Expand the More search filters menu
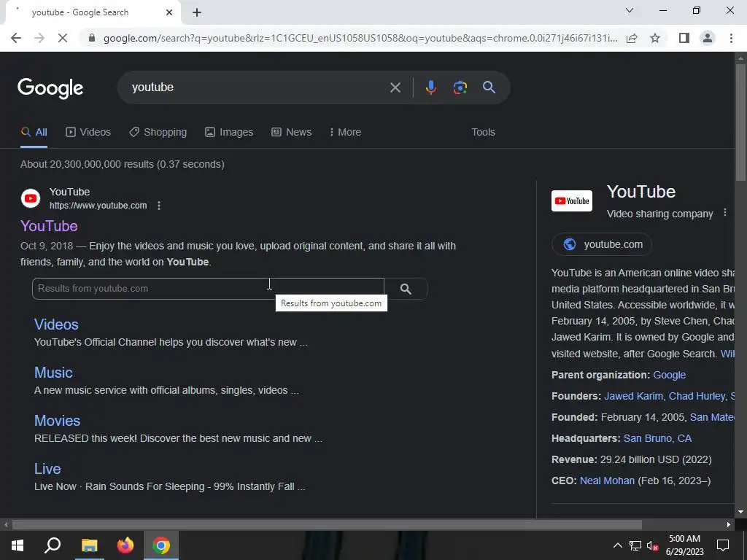Viewport: 747px width, 560px height. pyautogui.click(x=345, y=133)
